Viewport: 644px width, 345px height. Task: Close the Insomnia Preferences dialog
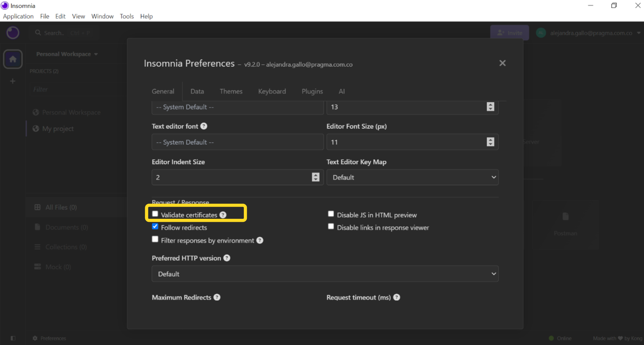[x=502, y=63]
